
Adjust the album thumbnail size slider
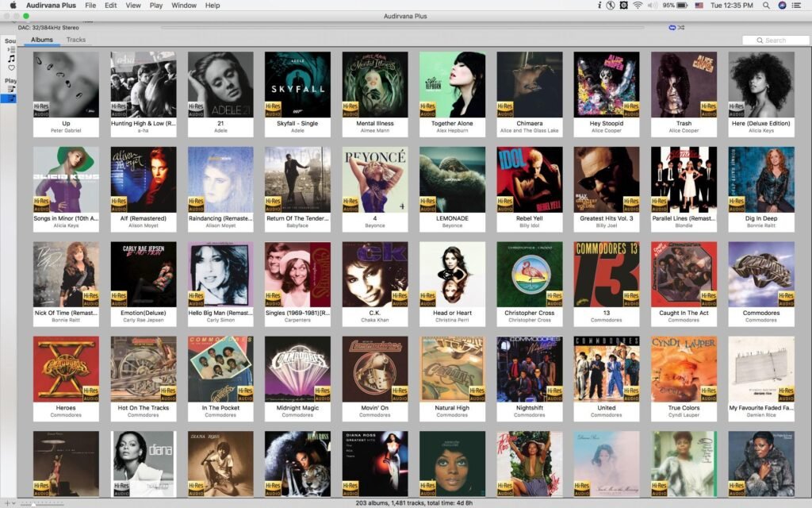(x=43, y=503)
